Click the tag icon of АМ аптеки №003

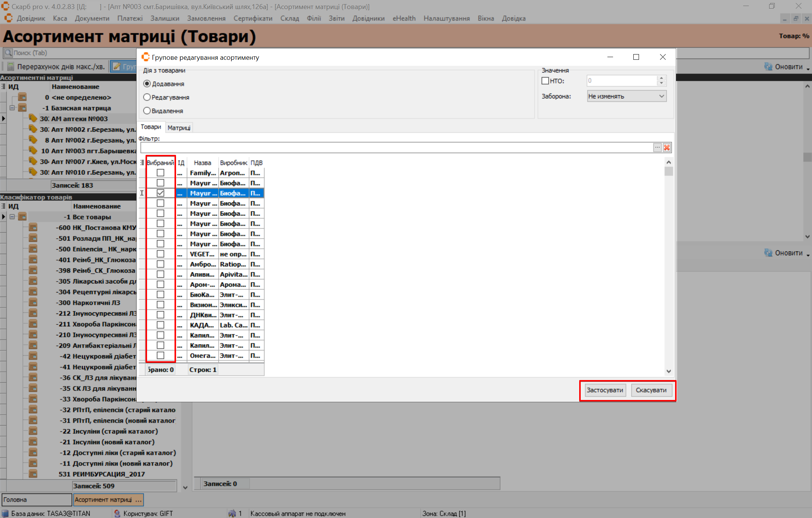click(x=33, y=118)
